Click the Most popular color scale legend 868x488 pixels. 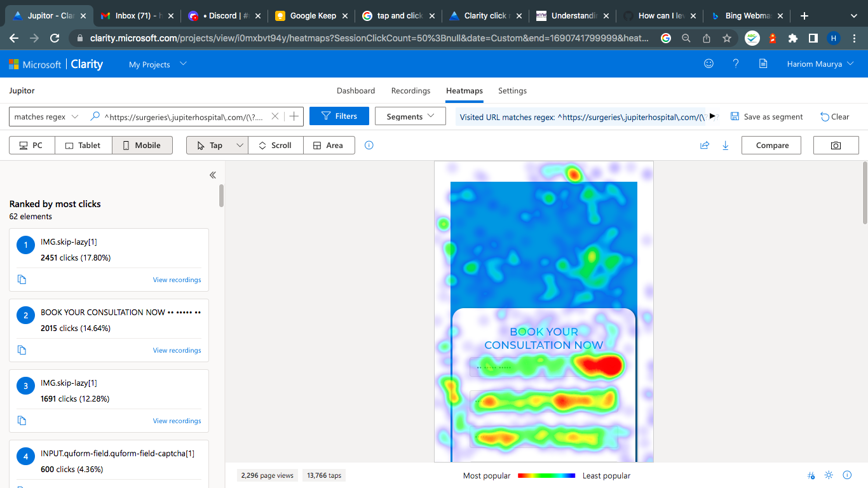click(487, 475)
